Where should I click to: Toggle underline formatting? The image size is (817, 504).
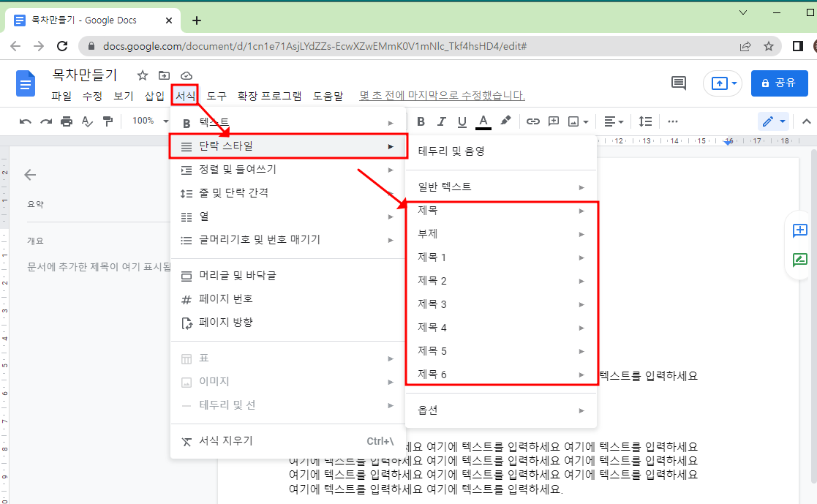(462, 121)
